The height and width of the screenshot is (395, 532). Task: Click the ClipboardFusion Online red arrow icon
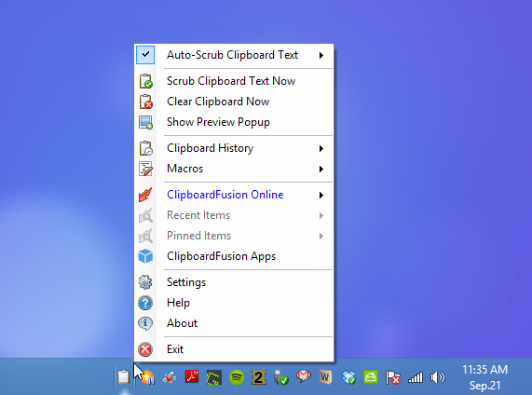click(x=145, y=195)
